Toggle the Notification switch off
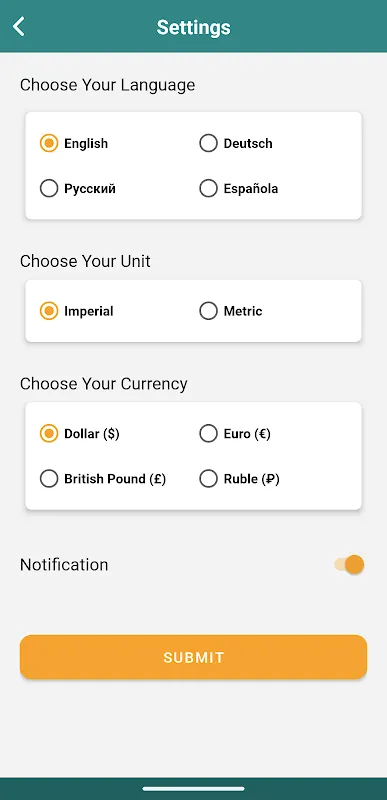This screenshot has height=800, width=387. point(350,565)
